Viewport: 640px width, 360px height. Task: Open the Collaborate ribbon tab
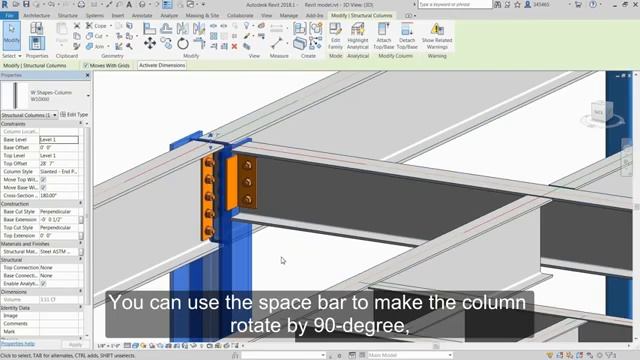click(240, 16)
